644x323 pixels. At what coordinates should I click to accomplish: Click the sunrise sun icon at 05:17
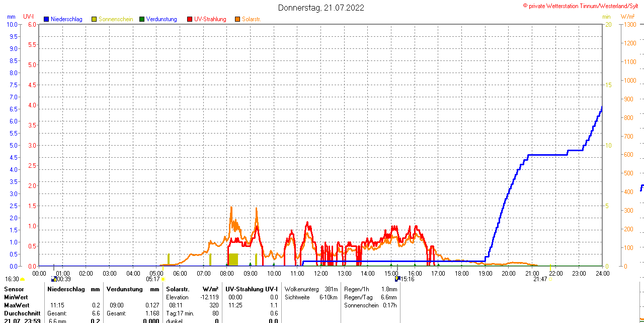click(x=163, y=279)
